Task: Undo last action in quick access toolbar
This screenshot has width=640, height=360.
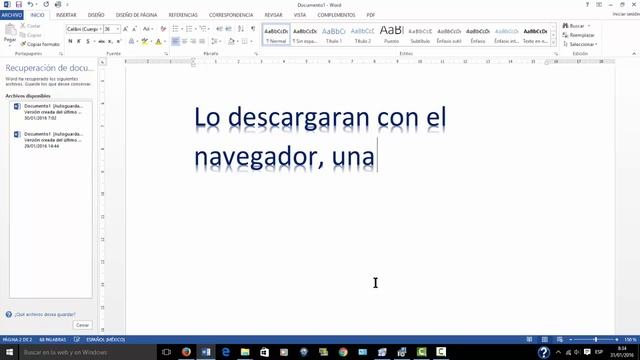Action: 30,4
